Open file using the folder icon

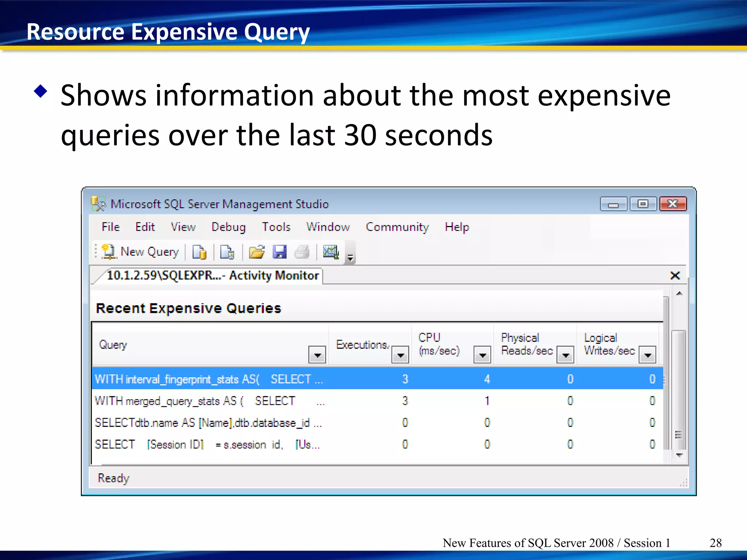[x=257, y=252]
